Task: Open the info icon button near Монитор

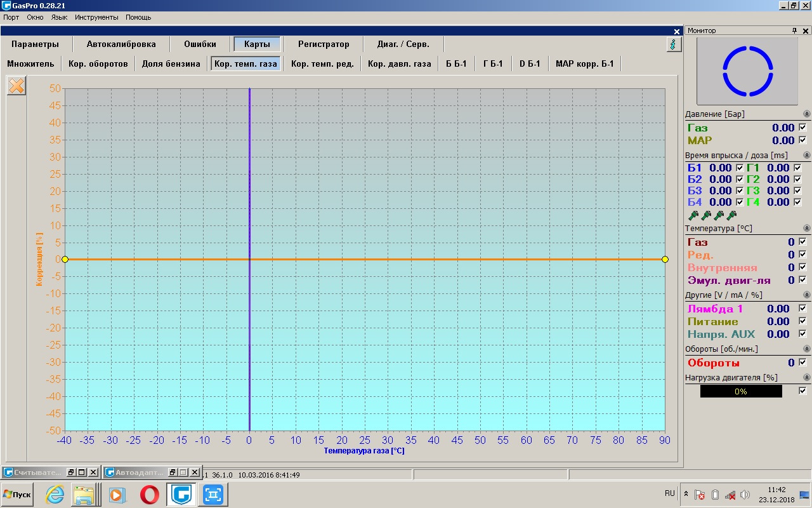Action: tap(674, 44)
